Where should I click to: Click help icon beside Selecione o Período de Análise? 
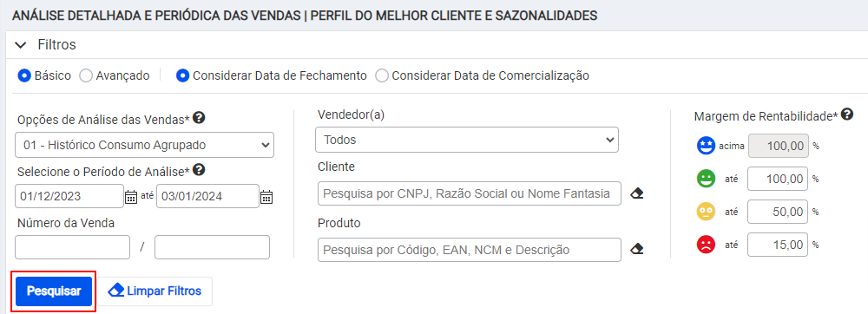click(x=200, y=170)
